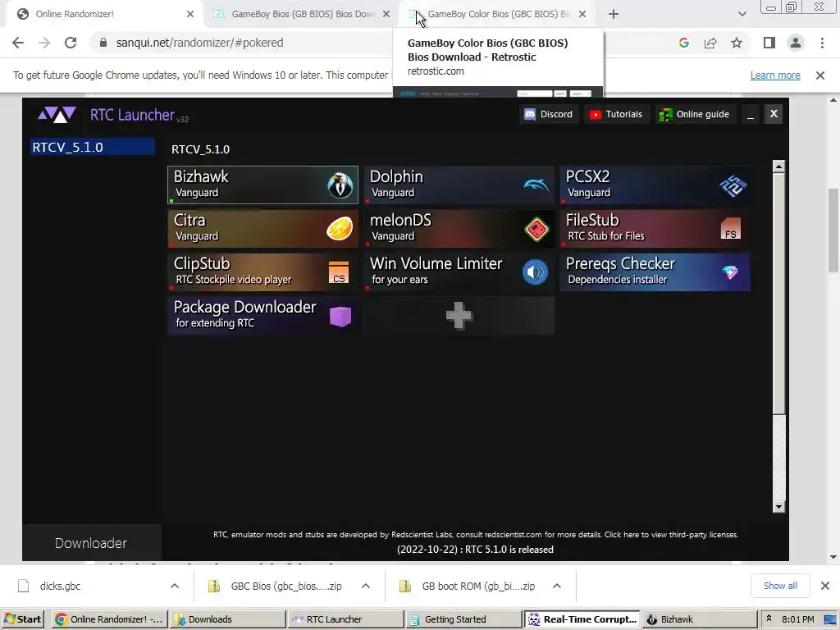Open the Online guide button
Image resolution: width=840 pixels, height=630 pixels.
(694, 114)
